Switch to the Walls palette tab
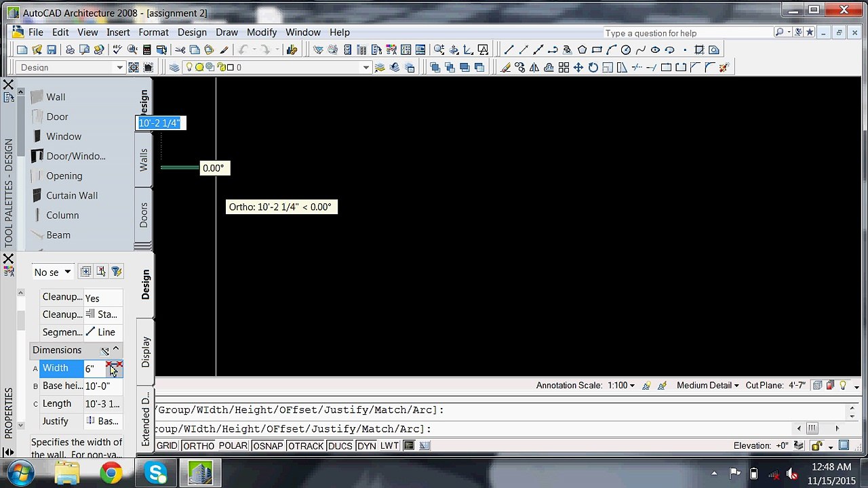Screen dimensions: 868x488 [x=144, y=160]
